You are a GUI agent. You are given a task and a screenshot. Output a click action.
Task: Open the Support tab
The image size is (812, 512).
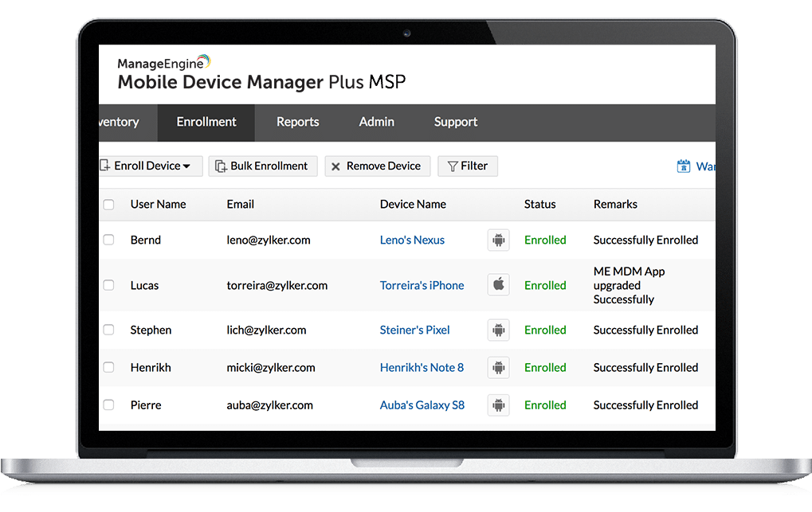point(456,122)
